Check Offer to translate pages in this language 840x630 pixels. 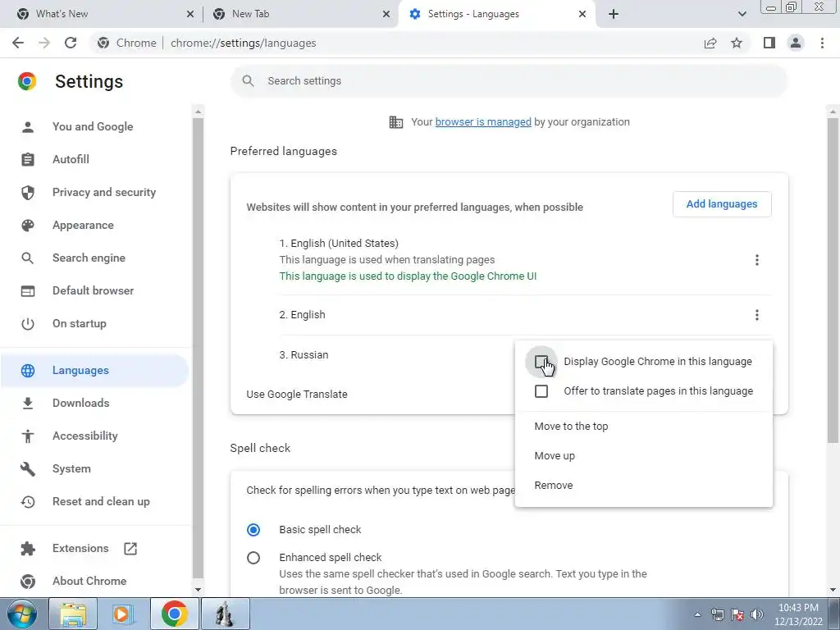click(x=541, y=391)
